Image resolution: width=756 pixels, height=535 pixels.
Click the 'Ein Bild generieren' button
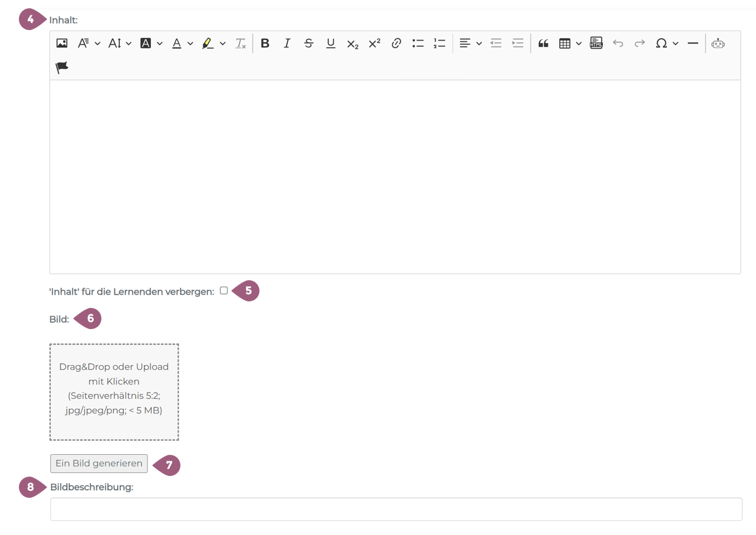pos(99,464)
